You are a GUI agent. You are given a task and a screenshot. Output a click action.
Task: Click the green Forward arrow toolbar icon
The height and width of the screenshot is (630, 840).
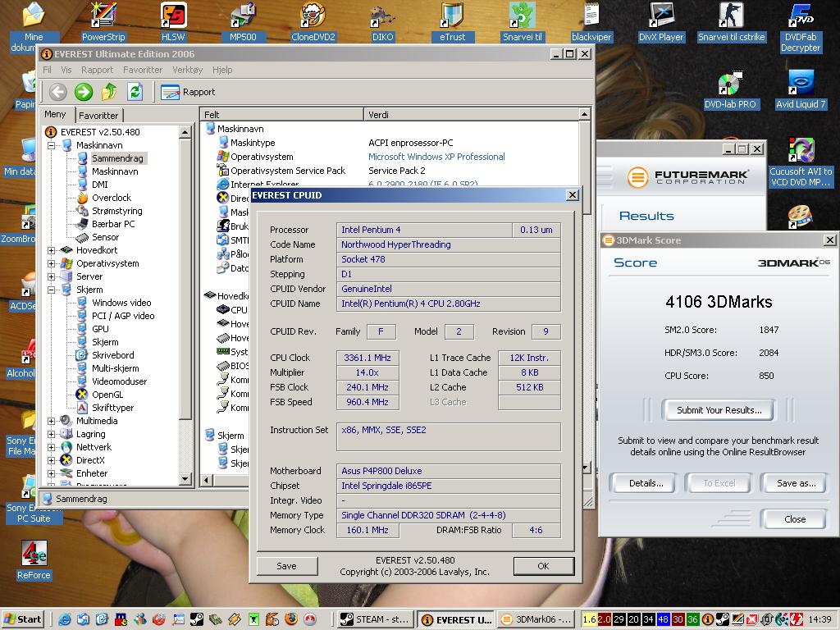[83, 92]
